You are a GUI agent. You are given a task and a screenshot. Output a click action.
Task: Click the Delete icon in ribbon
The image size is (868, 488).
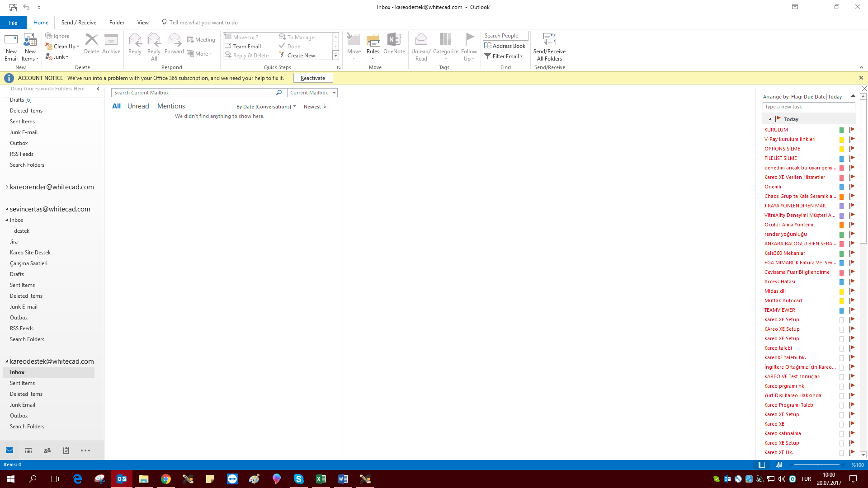click(x=91, y=44)
